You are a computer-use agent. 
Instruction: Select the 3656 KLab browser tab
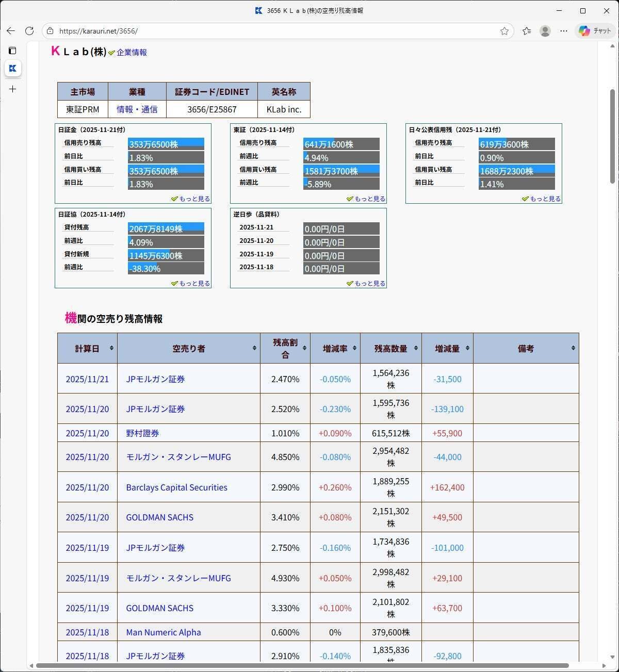pos(309,10)
